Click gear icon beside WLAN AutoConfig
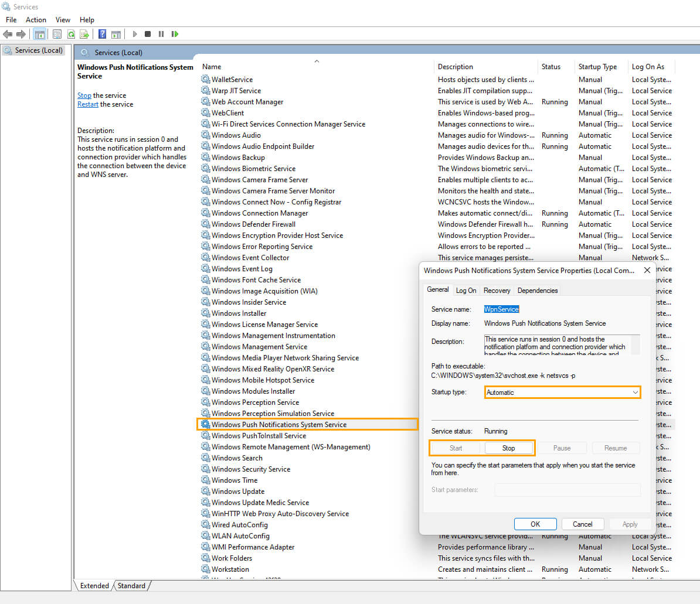The width and height of the screenshot is (700, 604). [x=205, y=535]
